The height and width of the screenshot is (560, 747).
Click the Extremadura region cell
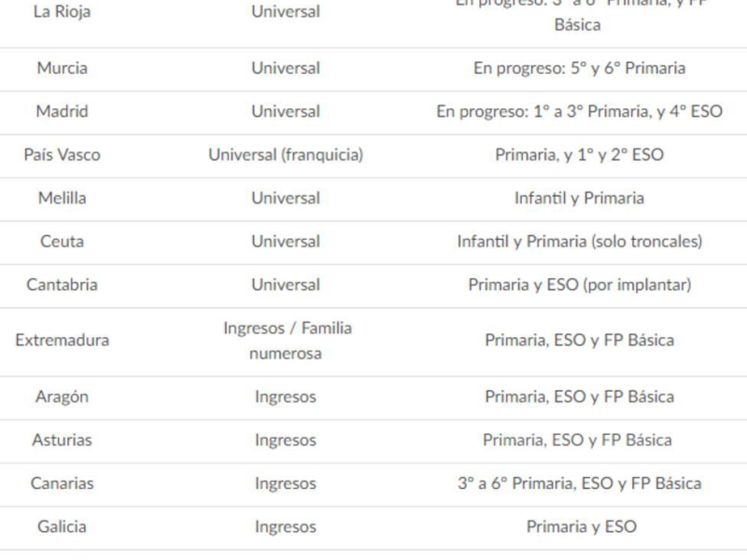(x=62, y=340)
